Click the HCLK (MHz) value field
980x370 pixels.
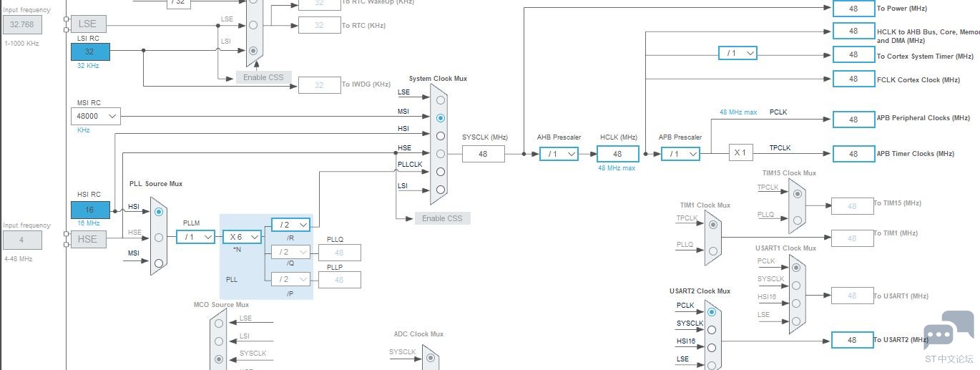point(617,154)
